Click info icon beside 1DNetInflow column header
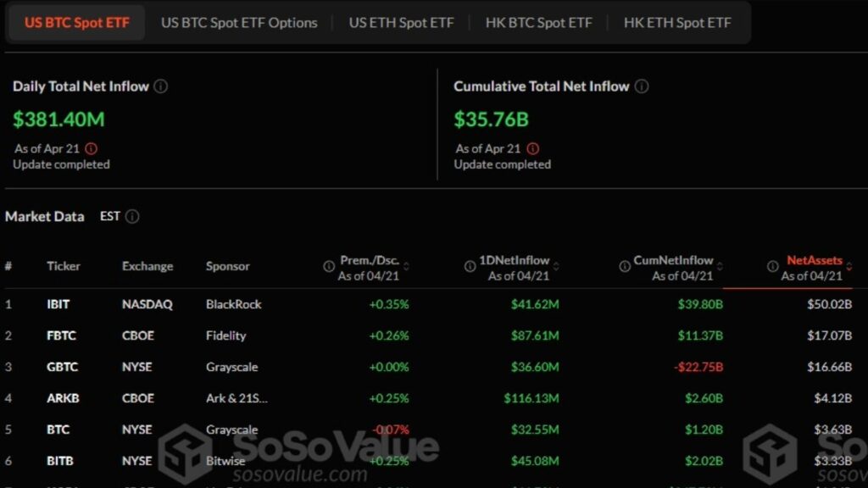The image size is (868, 488). coord(470,266)
